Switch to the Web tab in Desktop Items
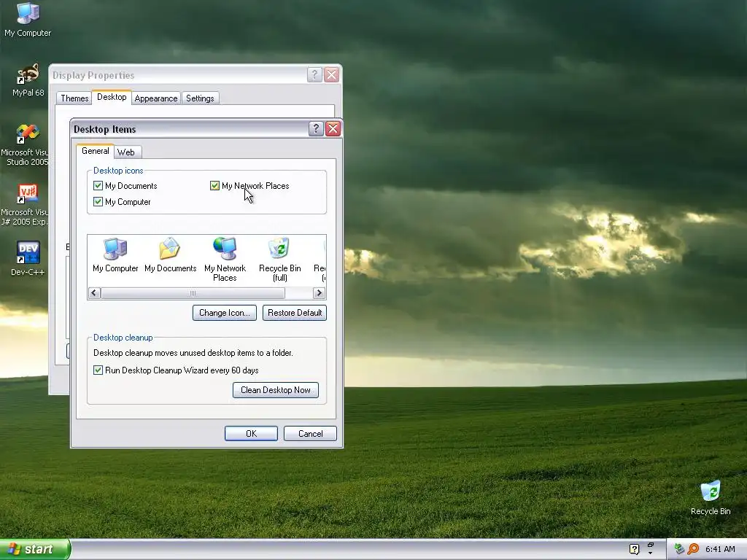The image size is (747, 560). pos(125,152)
